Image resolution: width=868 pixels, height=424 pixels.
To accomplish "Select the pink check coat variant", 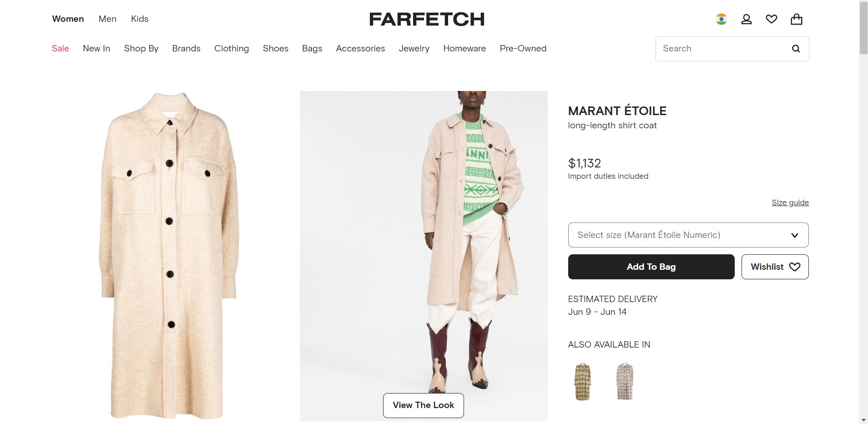I will 625,381.
